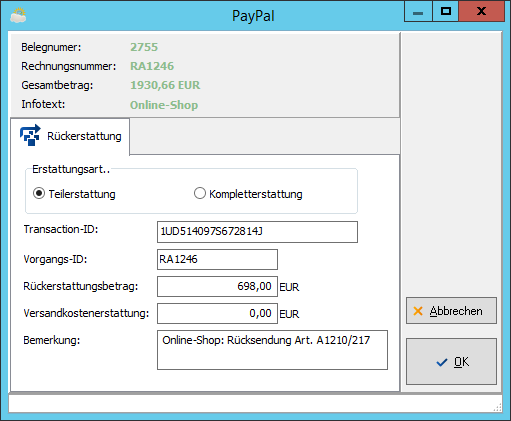
Task: Click the Transaction-ID input field
Action: [x=257, y=232]
